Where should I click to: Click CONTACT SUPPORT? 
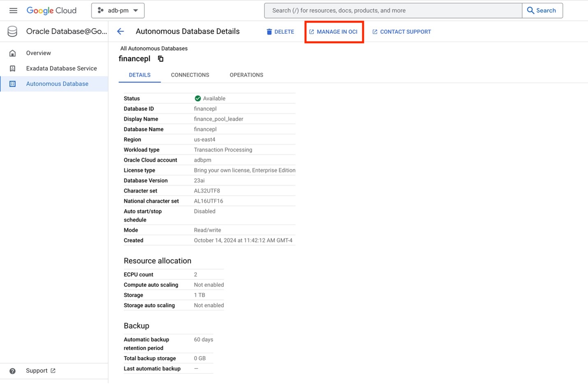tap(405, 32)
